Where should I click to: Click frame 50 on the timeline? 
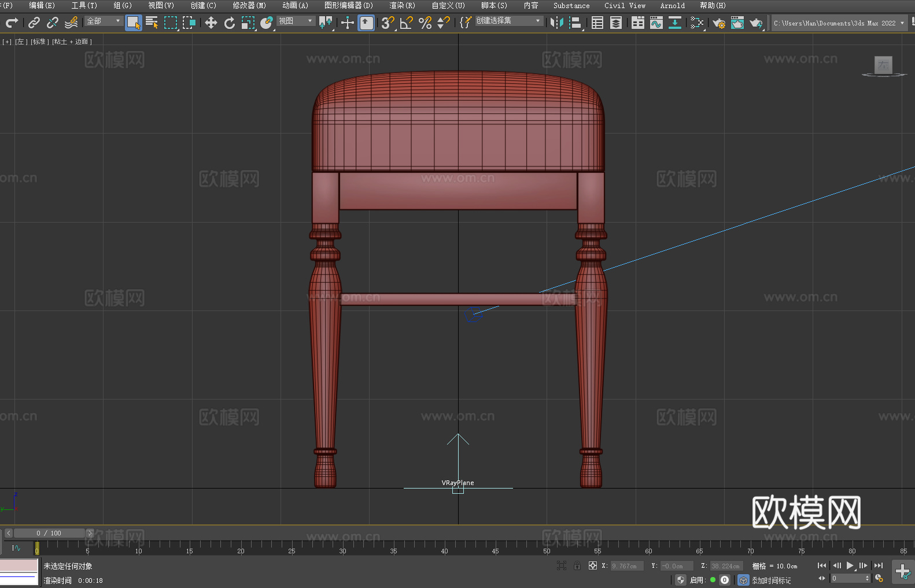click(x=547, y=548)
